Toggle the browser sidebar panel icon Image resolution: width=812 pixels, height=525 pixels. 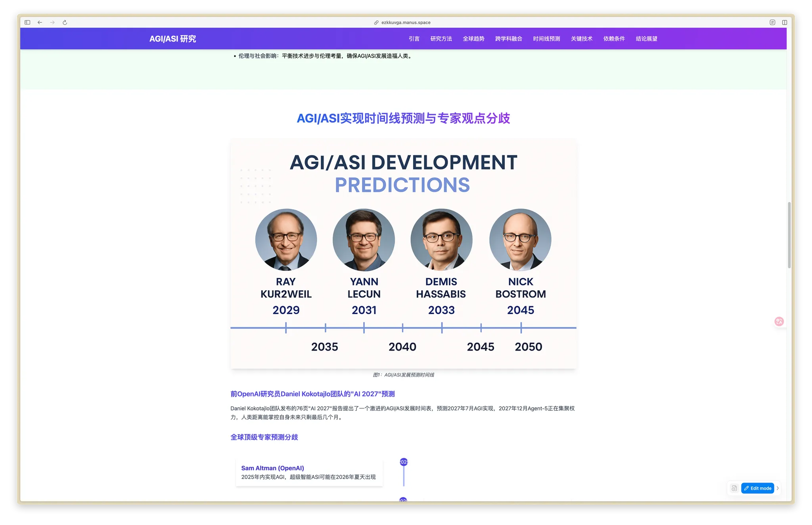[27, 23]
